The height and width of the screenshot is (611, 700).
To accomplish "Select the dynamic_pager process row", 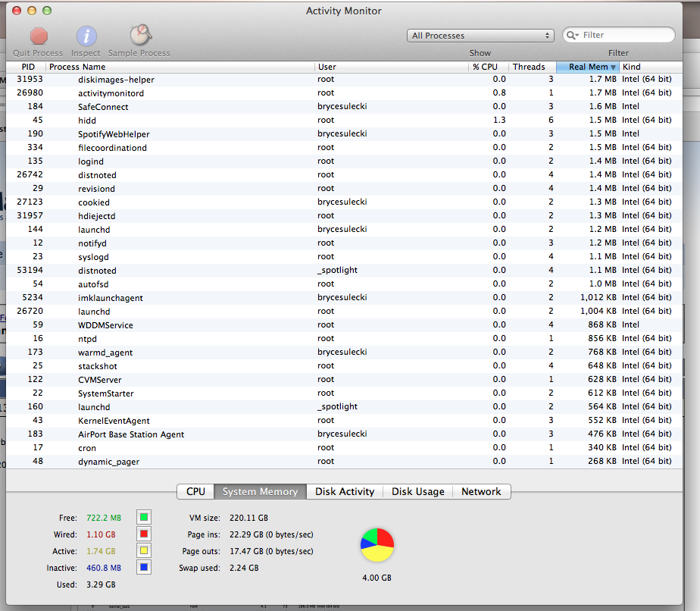I will [344, 462].
